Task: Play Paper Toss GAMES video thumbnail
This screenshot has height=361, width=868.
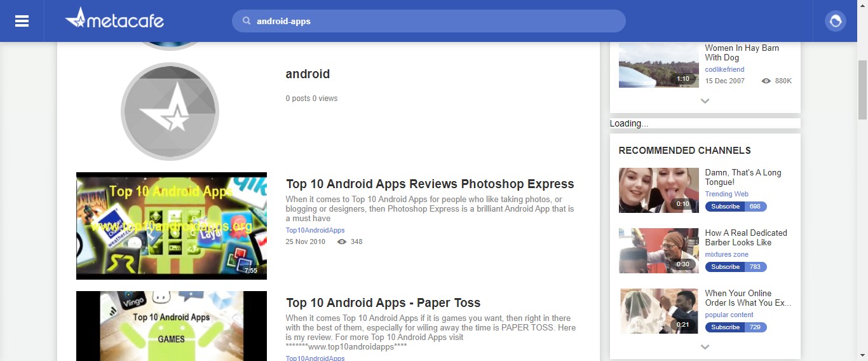Action: pyautogui.click(x=172, y=326)
